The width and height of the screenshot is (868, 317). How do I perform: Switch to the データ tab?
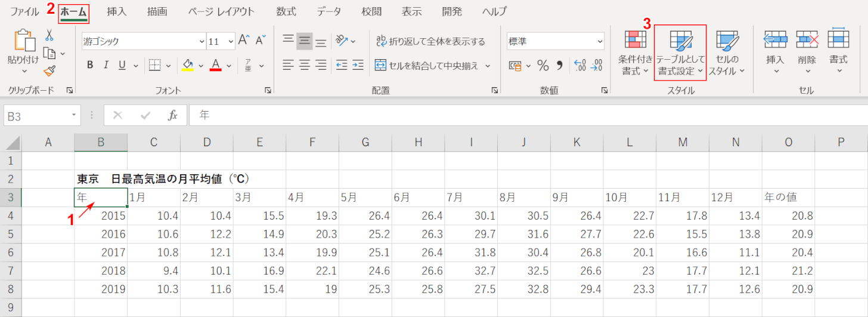pos(329,11)
